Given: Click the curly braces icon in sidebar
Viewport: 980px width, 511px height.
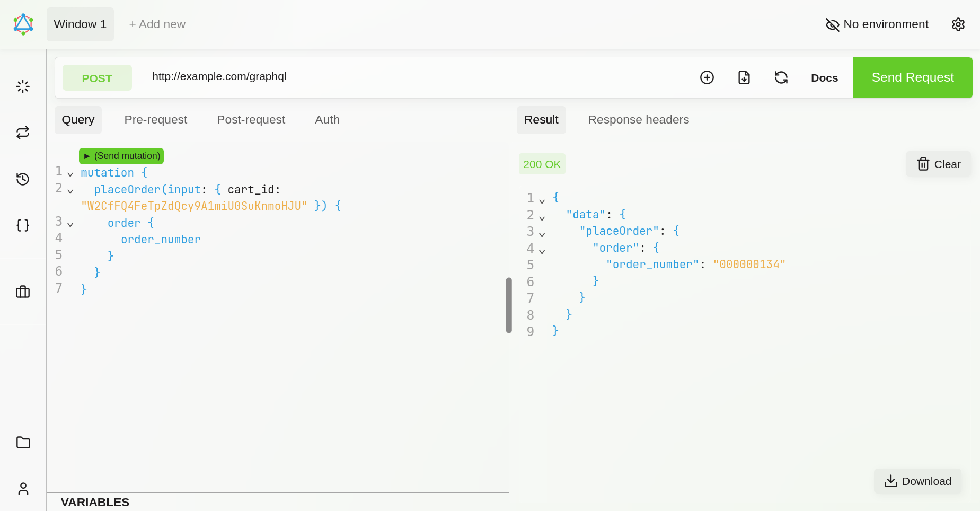Looking at the screenshot, I should pyautogui.click(x=23, y=225).
